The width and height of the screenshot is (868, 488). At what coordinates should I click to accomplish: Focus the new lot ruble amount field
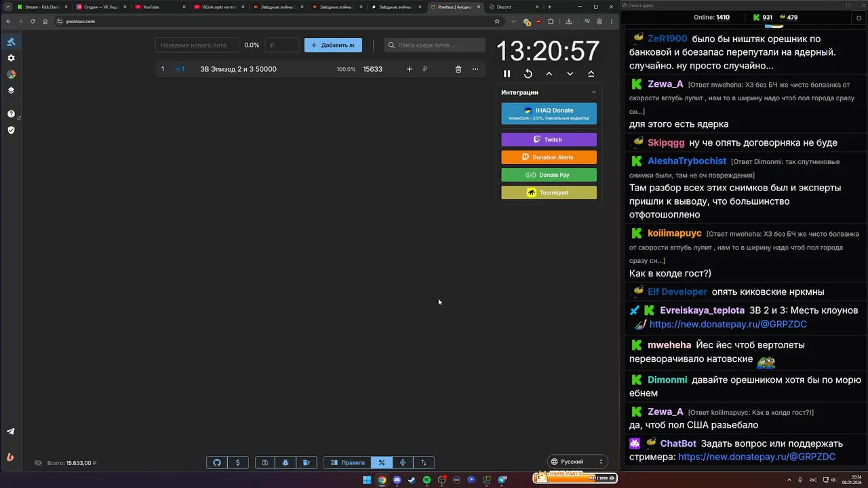tap(282, 45)
